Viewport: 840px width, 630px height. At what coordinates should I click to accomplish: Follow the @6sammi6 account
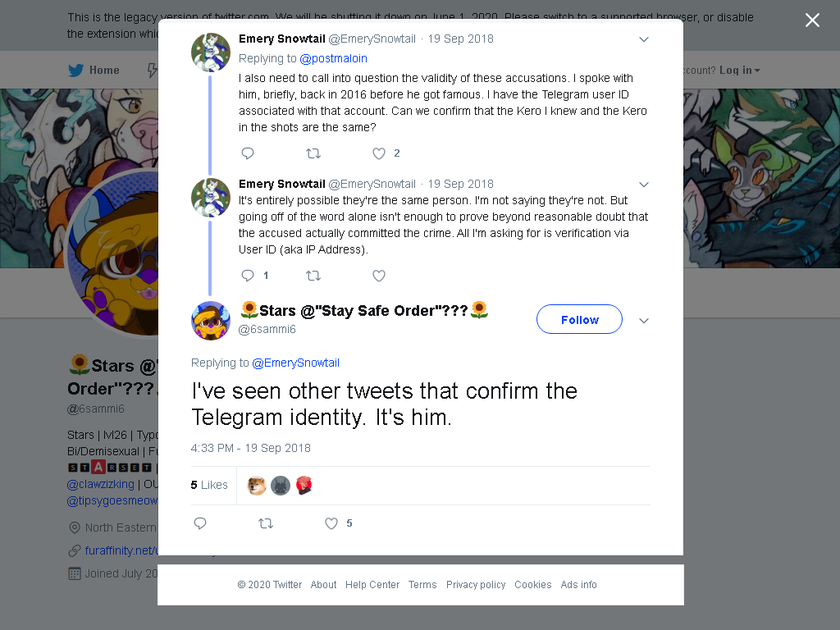tap(579, 319)
